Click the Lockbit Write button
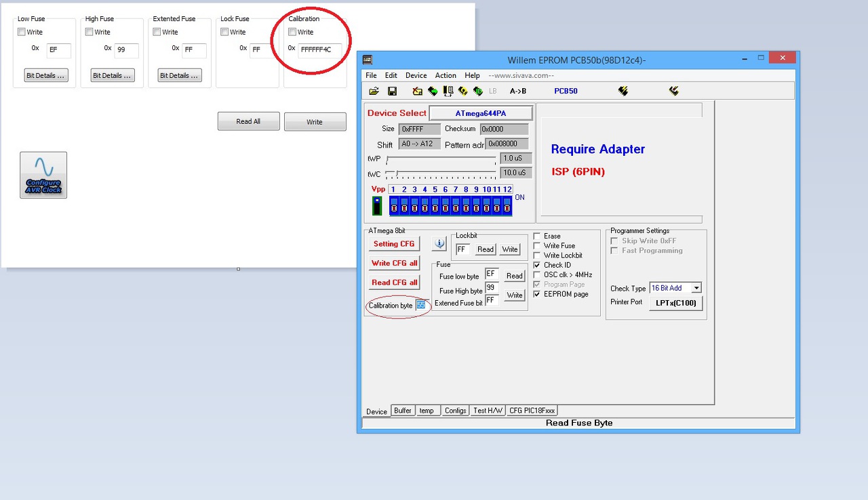This screenshot has height=500, width=868. [x=510, y=249]
